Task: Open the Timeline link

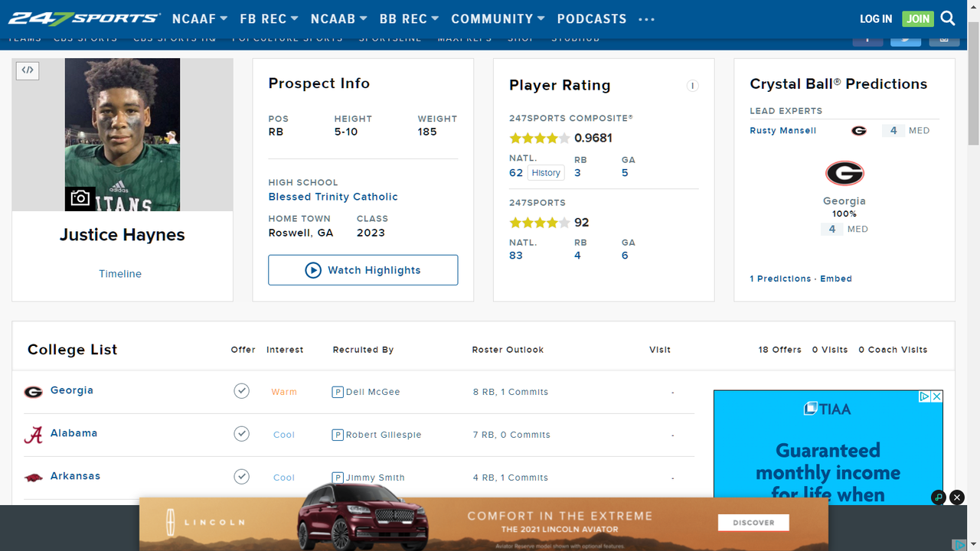Action: 120,274
